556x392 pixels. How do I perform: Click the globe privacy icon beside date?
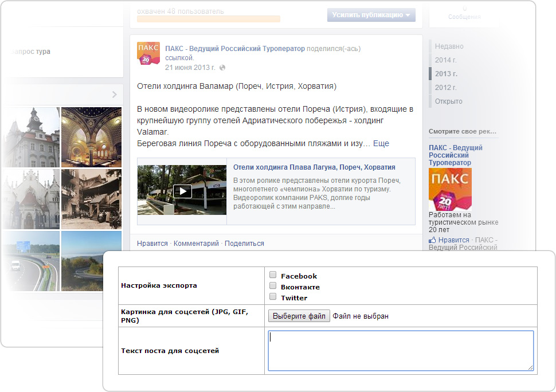coord(222,68)
